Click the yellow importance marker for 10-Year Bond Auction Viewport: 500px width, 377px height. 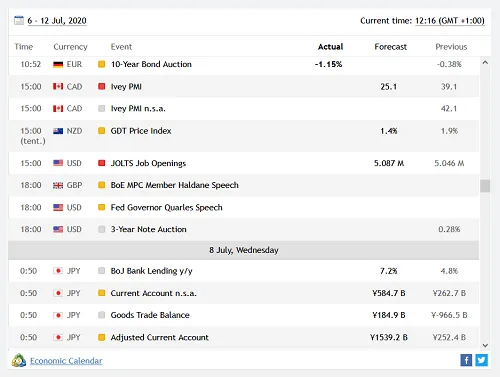click(102, 64)
